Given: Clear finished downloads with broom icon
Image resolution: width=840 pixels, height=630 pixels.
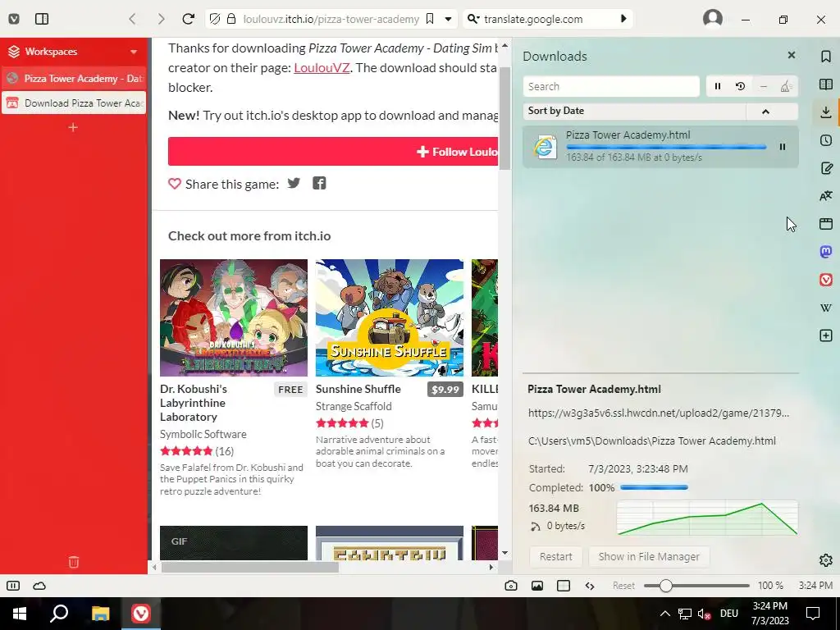Looking at the screenshot, I should pyautogui.click(x=786, y=86).
